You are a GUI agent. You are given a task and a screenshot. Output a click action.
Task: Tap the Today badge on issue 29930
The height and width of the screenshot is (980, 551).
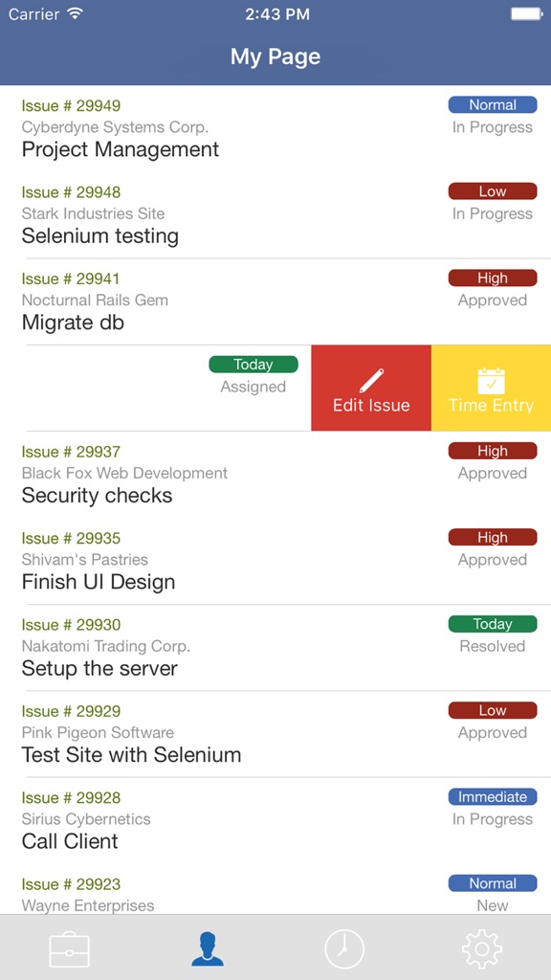[493, 623]
